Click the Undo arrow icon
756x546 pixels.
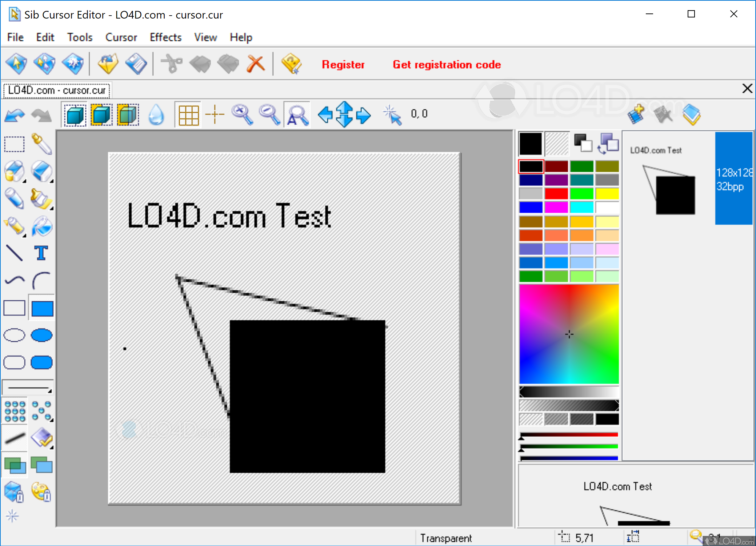pyautogui.click(x=15, y=115)
